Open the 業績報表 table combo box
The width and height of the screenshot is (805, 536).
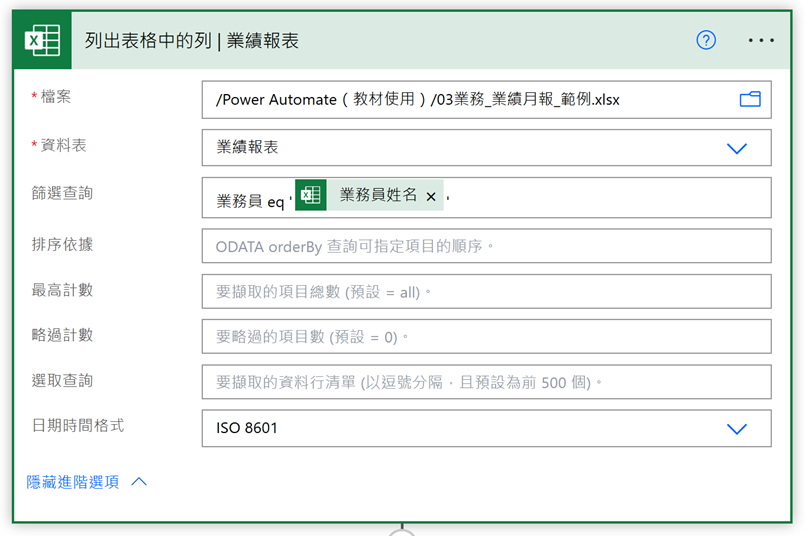[x=486, y=148]
